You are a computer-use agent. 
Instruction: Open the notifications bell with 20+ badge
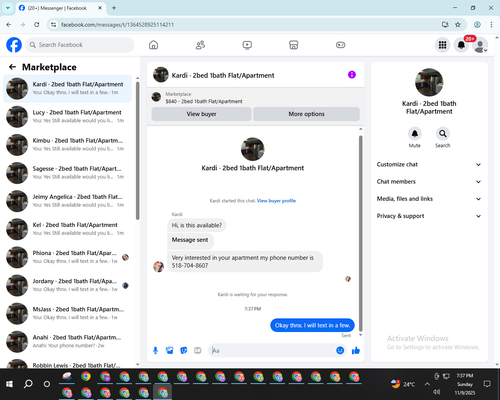461,45
